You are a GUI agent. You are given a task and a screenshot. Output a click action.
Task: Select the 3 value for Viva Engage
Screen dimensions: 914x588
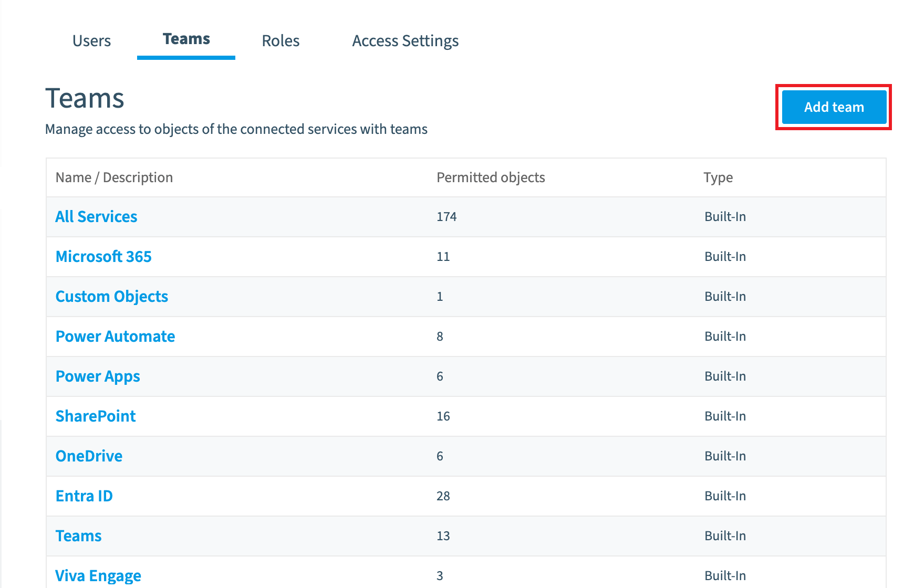coord(440,576)
